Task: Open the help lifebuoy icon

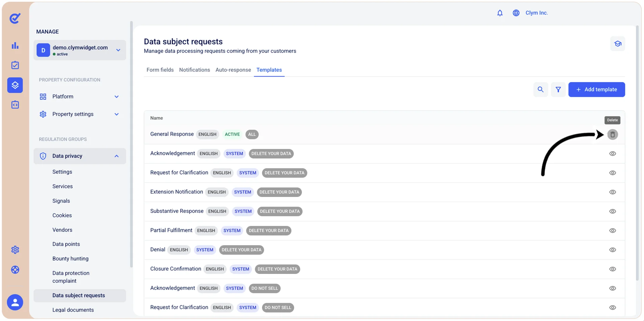Action: pos(15,270)
